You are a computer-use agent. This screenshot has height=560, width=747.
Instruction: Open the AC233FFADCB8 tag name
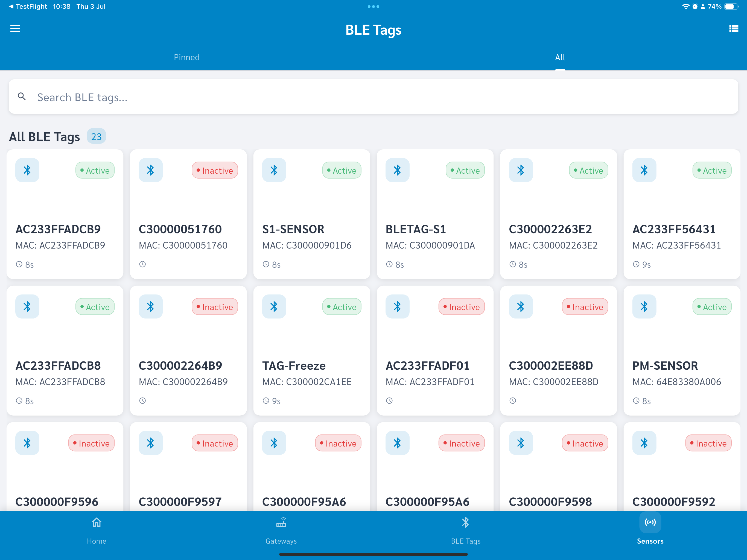point(58,366)
